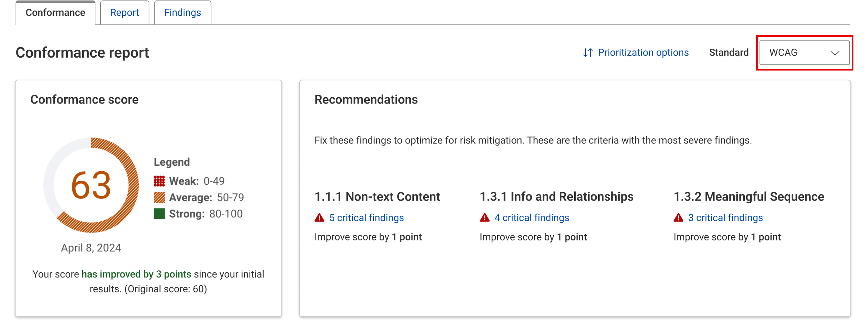This screenshot has width=868, height=320.
Task: Click the orange Average legend swatch
Action: click(159, 197)
